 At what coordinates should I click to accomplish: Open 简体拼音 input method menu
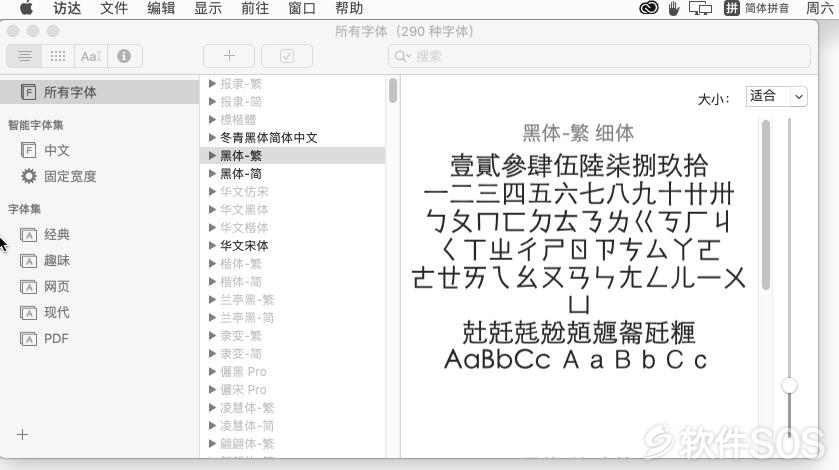point(757,8)
